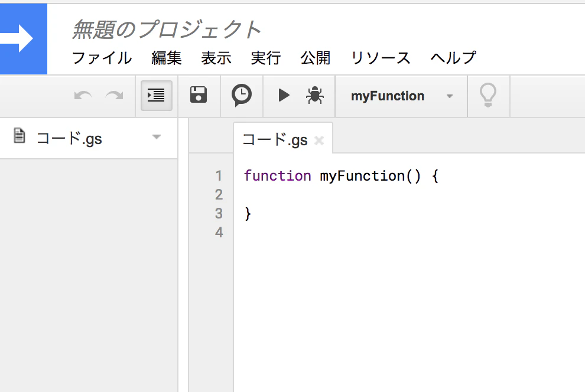
Task: Open the ヘルプ menu
Action: tap(453, 58)
